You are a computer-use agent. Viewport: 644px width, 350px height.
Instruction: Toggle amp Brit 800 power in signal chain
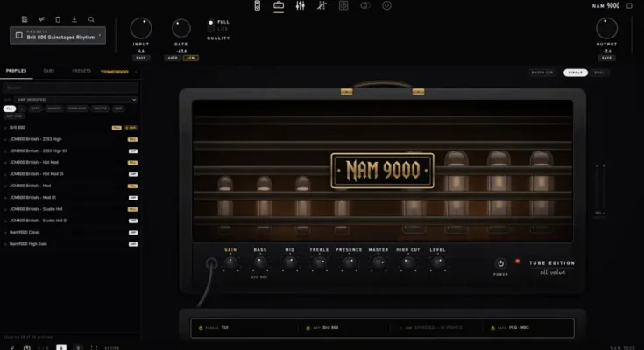point(308,328)
